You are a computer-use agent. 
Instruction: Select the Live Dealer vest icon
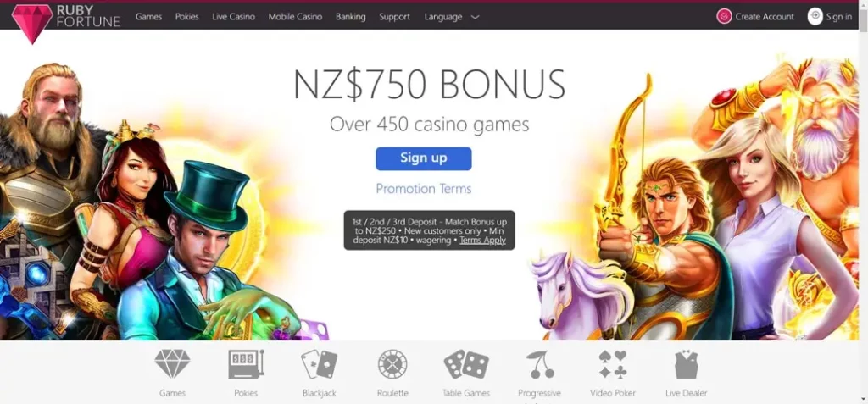[687, 364]
